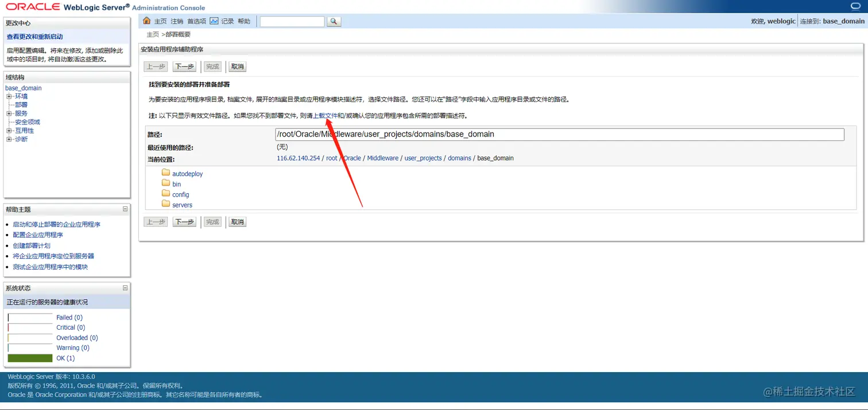
Task: Click the upper 取消 button
Action: [x=237, y=67]
